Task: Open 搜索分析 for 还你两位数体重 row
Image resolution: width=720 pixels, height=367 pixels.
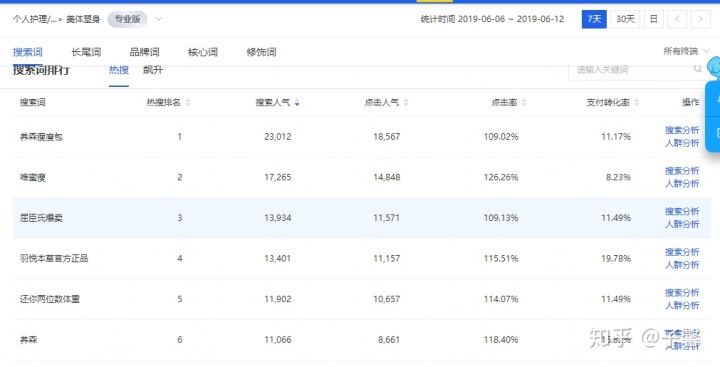Action: [682, 293]
